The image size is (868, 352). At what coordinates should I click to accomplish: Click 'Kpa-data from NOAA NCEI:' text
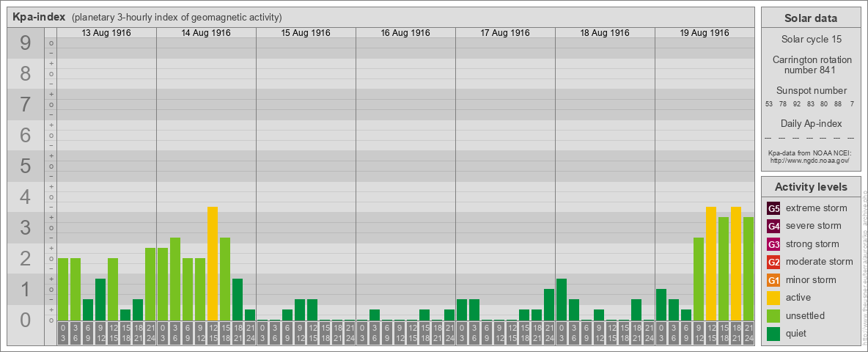pos(810,153)
